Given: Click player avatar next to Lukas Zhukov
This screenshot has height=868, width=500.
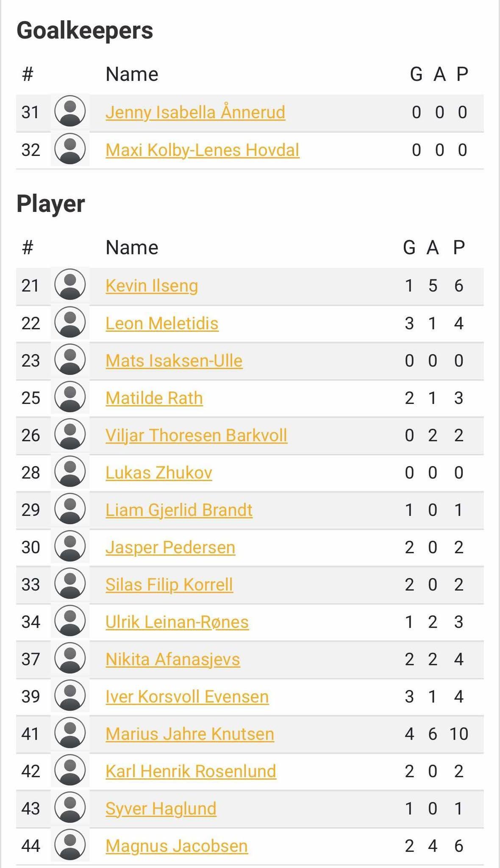Looking at the screenshot, I should point(70,472).
